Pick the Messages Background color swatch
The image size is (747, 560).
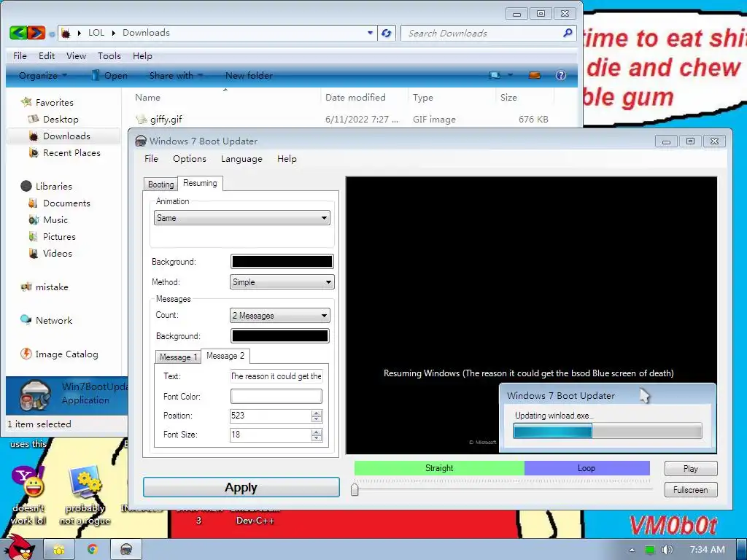pos(279,335)
